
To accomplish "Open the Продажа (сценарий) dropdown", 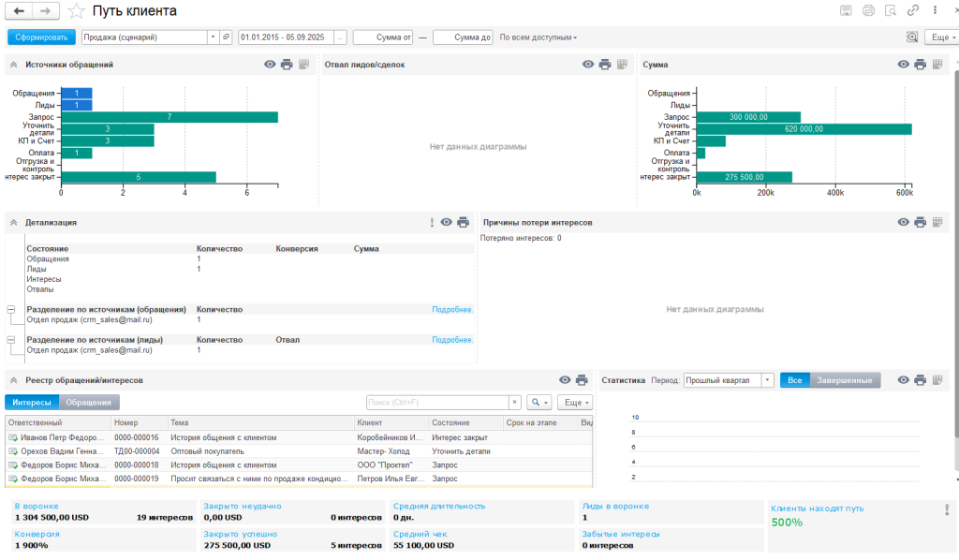I will 212,37.
